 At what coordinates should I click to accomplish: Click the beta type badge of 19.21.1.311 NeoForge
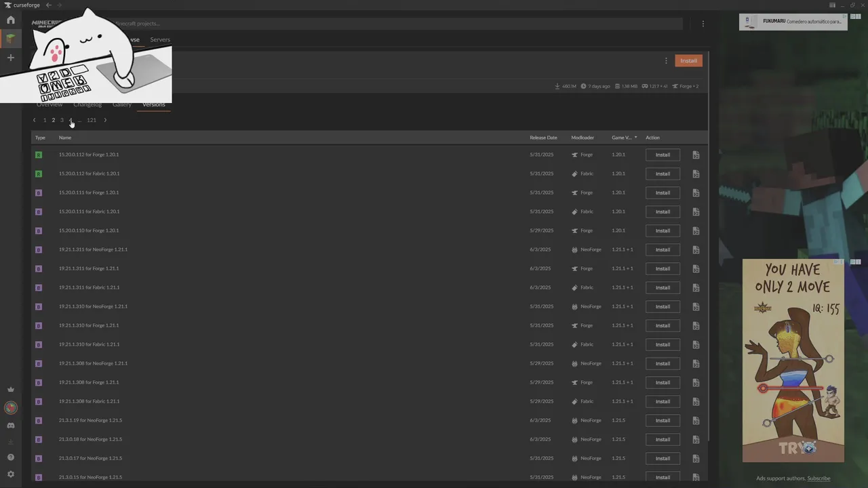(x=39, y=249)
